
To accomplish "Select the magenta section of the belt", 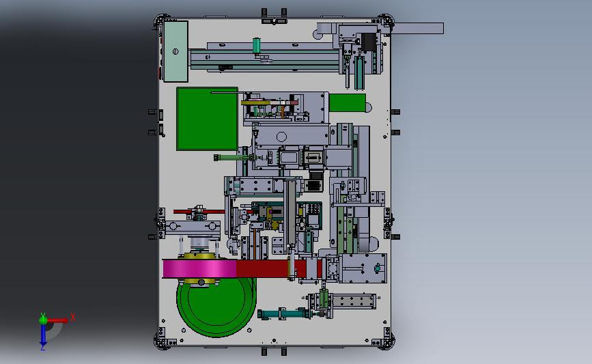I will click(199, 269).
